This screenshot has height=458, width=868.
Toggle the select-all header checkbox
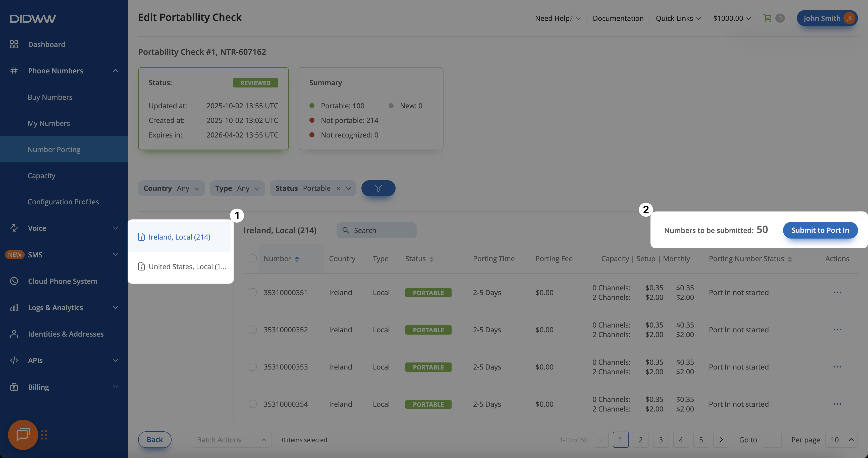coord(252,259)
